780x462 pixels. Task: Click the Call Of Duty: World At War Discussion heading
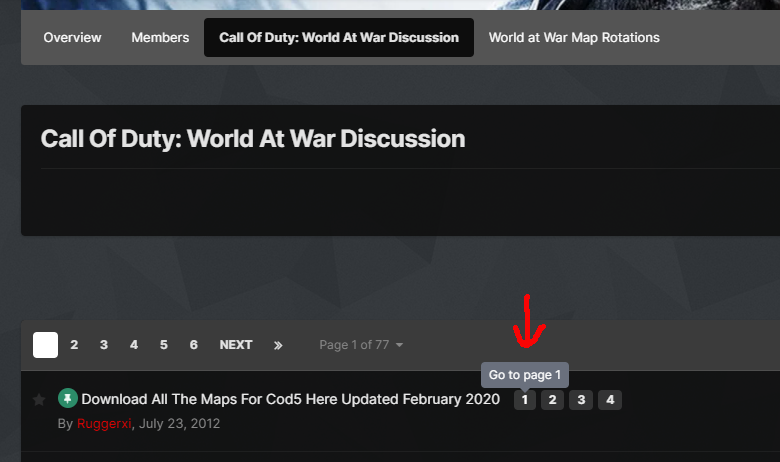click(253, 139)
